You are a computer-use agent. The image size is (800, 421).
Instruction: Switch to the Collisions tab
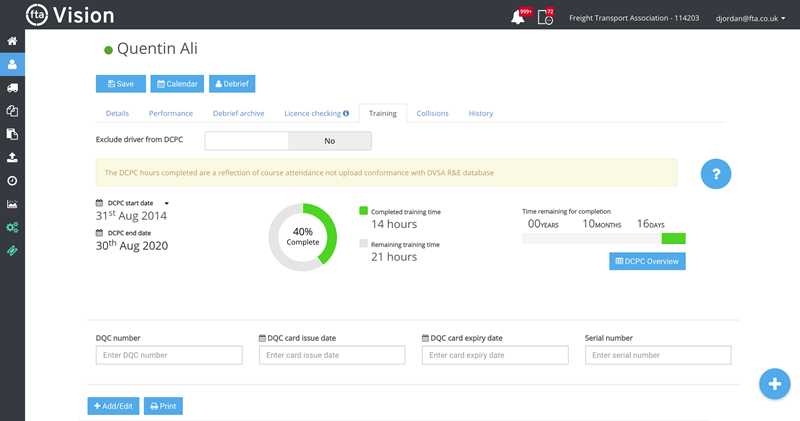[433, 113]
